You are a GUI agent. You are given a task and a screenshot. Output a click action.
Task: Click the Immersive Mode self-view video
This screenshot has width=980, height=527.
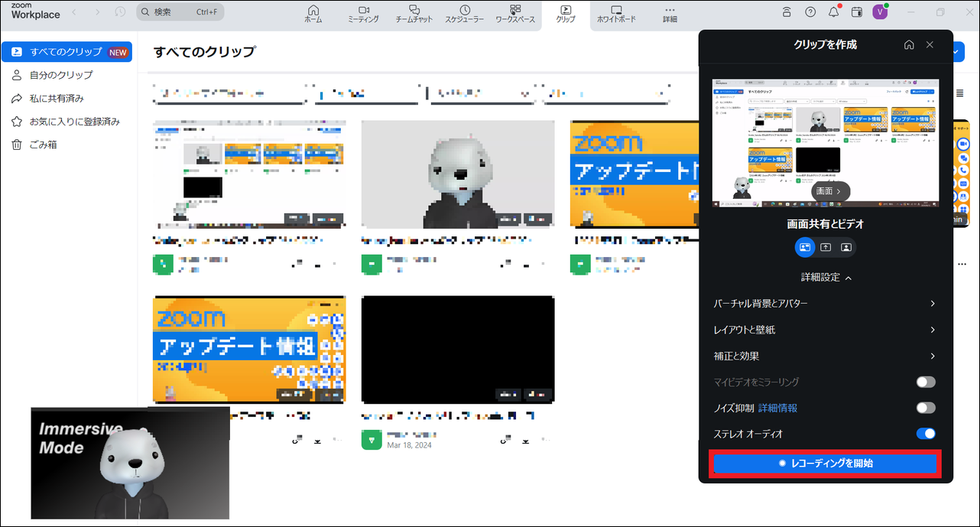130,463
